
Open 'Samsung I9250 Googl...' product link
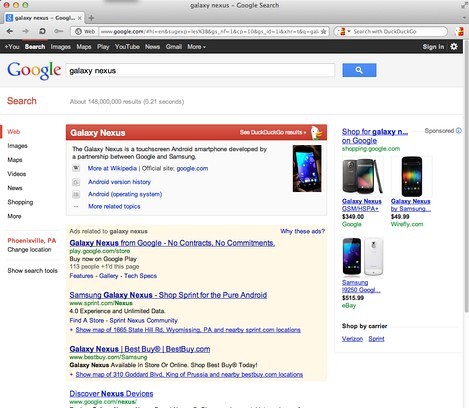pos(361,286)
